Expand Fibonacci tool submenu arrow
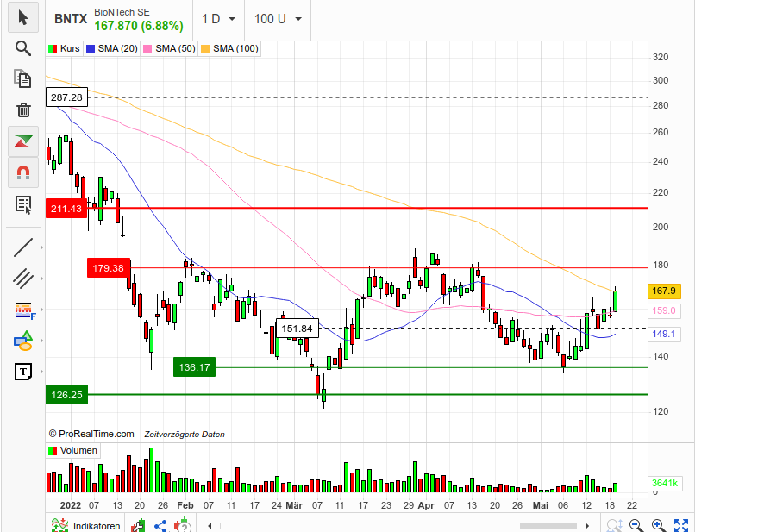764x532 pixels. click(41, 310)
